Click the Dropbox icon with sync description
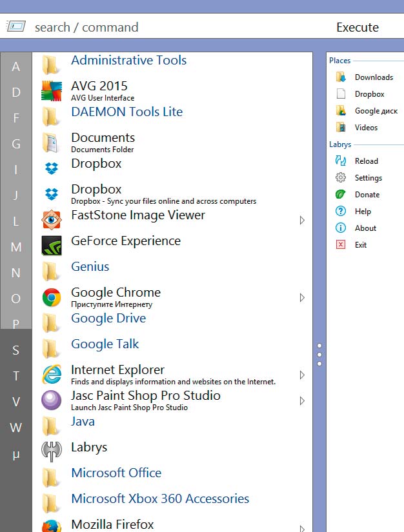 pyautogui.click(x=52, y=194)
